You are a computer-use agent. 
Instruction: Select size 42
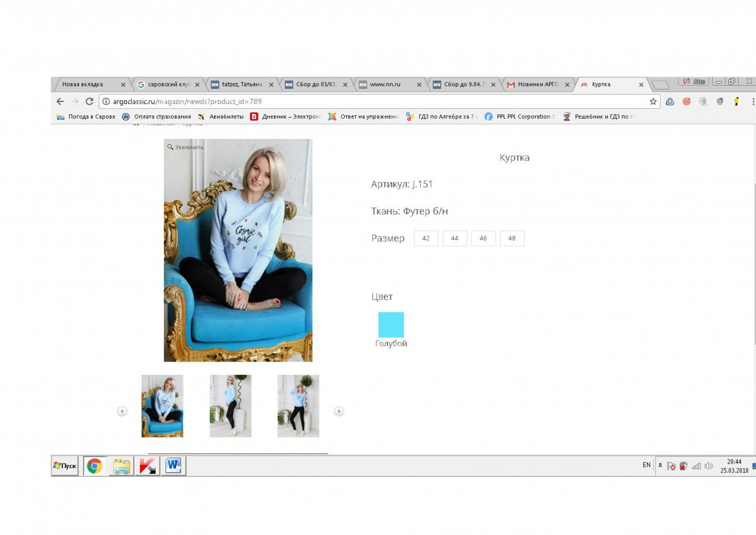point(426,238)
